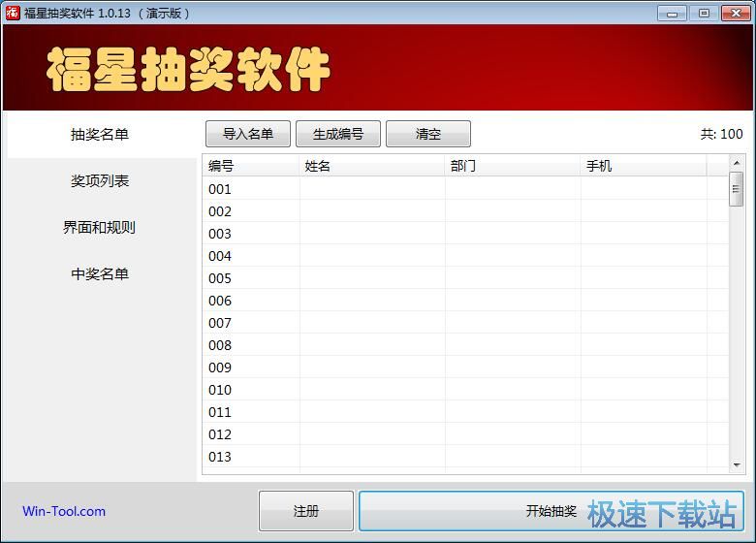The image size is (756, 543).
Task: Select row 005
Action: (x=465, y=277)
